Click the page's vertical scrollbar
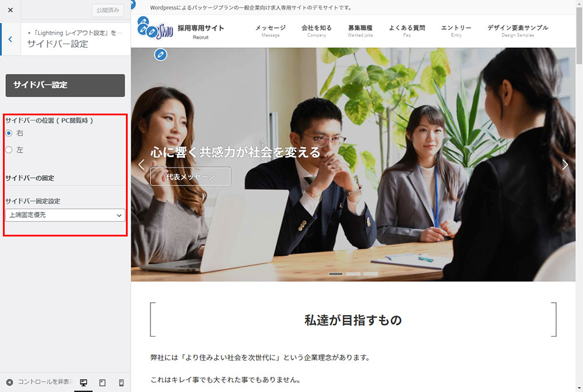The image size is (583, 392). coord(578,175)
